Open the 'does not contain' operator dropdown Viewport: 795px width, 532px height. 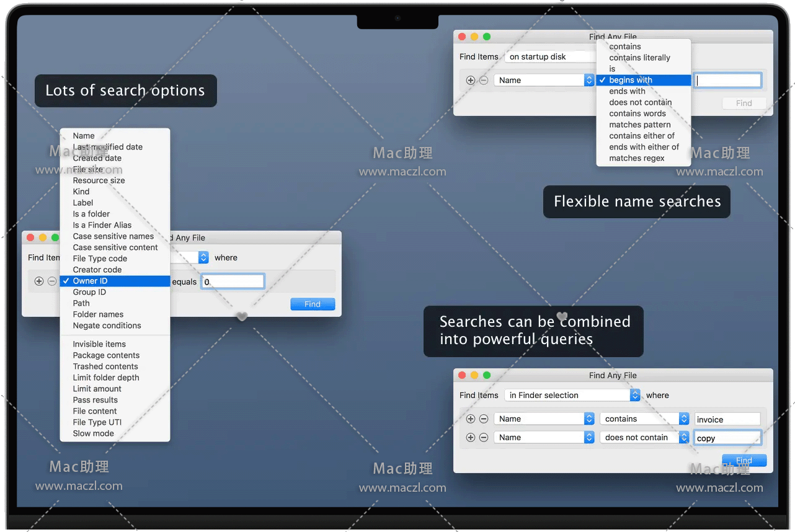coord(644,438)
